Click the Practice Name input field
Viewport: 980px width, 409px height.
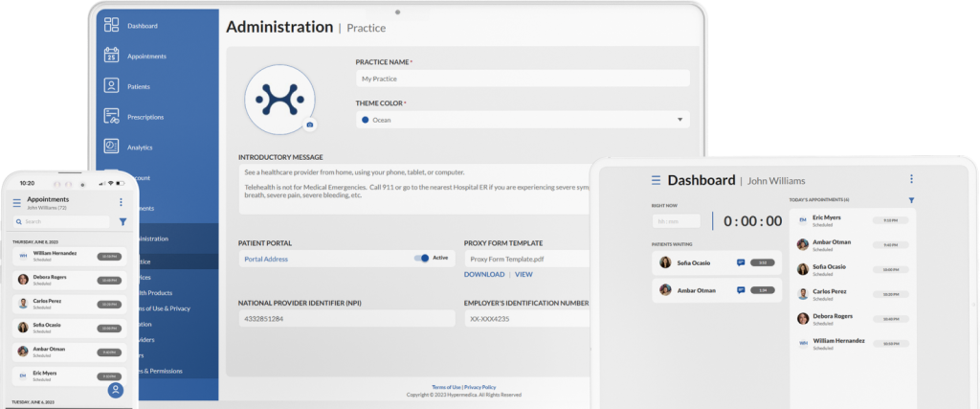[x=522, y=79]
